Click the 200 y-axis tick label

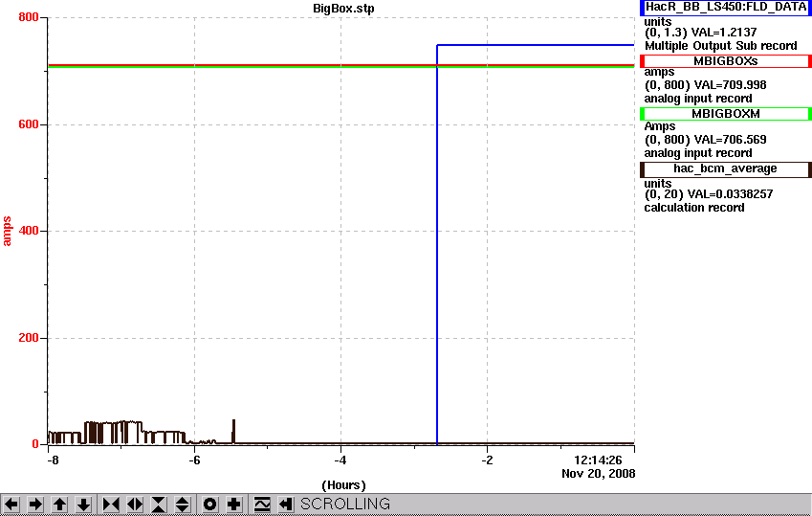(x=29, y=338)
